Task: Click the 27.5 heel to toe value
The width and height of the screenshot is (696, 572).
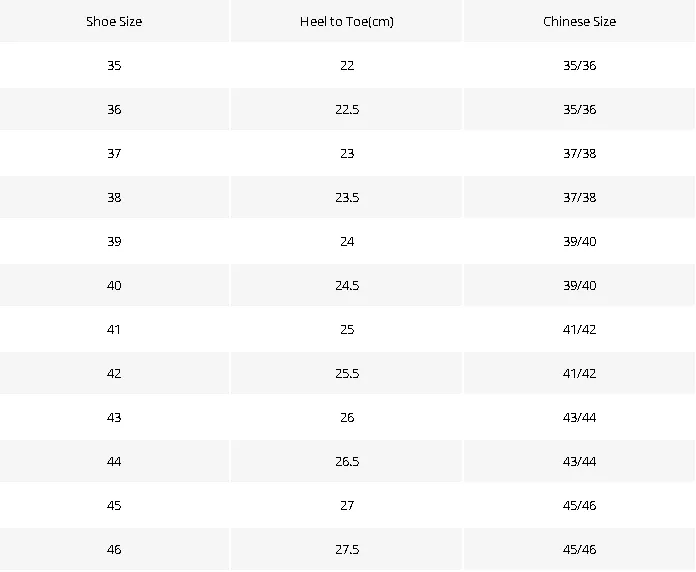Action: click(347, 549)
